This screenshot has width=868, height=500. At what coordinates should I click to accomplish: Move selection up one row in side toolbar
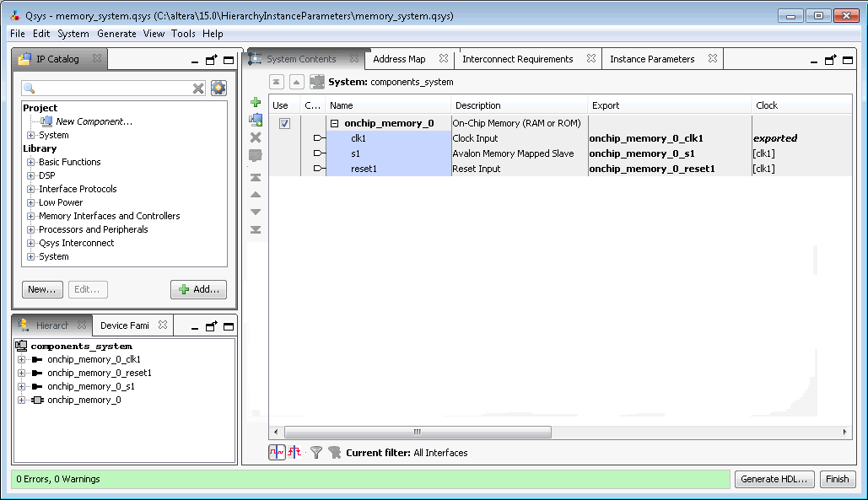(256, 195)
